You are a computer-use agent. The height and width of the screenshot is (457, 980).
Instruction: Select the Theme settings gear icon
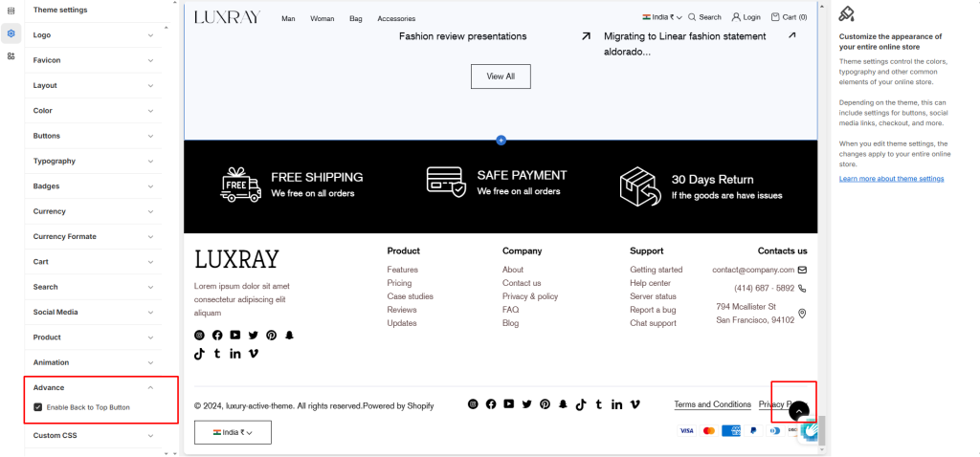click(11, 33)
